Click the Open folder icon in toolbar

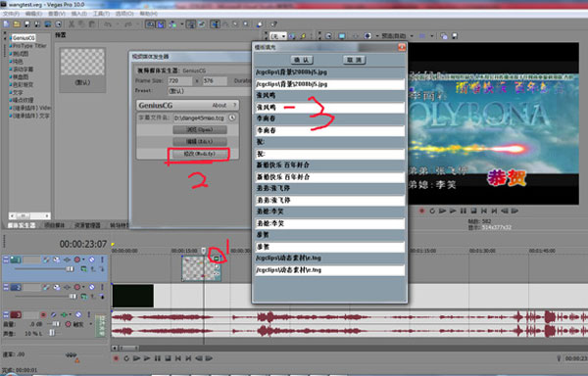(x=17, y=24)
